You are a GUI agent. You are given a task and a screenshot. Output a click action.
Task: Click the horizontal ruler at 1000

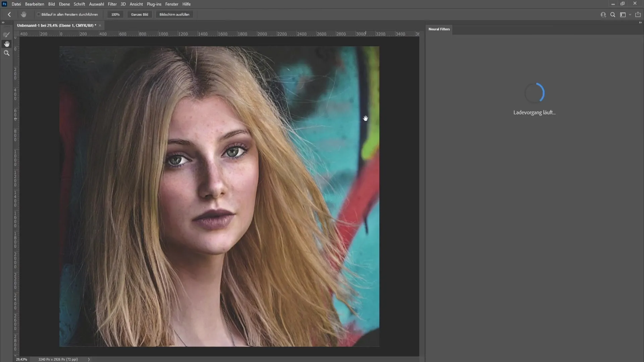[163, 34]
